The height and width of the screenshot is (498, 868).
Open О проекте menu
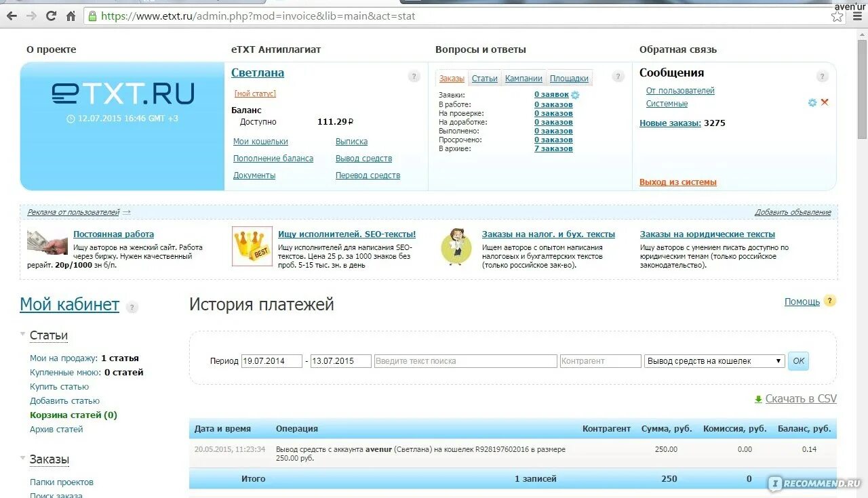pyautogui.click(x=52, y=49)
